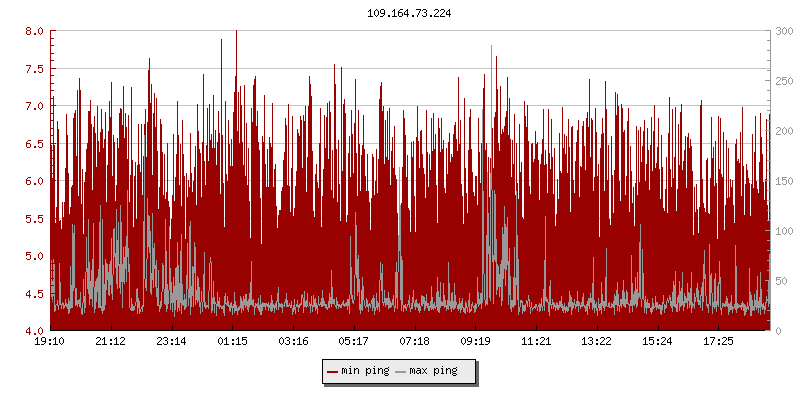Select the 17:25 time axis label
The width and height of the screenshot is (800, 400).
pyautogui.click(x=718, y=342)
